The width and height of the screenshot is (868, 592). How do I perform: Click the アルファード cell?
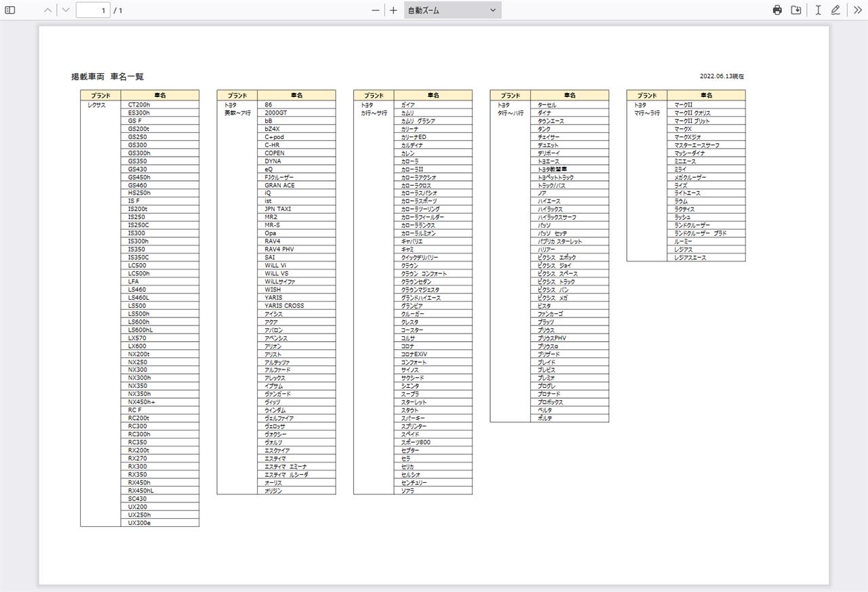click(296, 370)
